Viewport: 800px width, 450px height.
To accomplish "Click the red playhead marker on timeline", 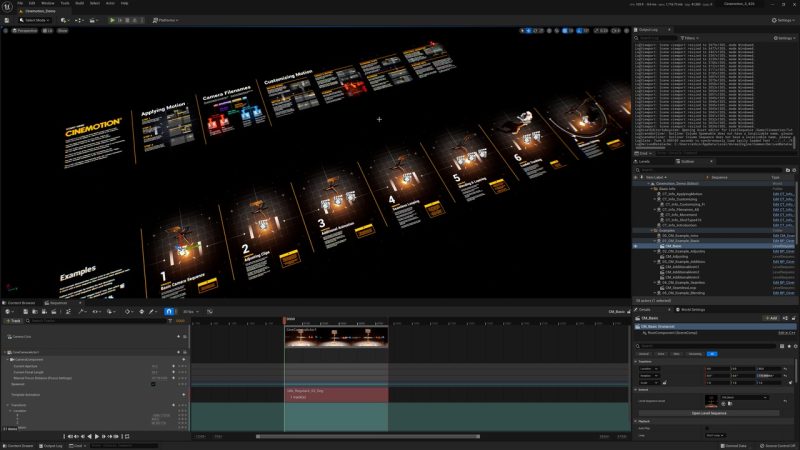I will tap(285, 320).
